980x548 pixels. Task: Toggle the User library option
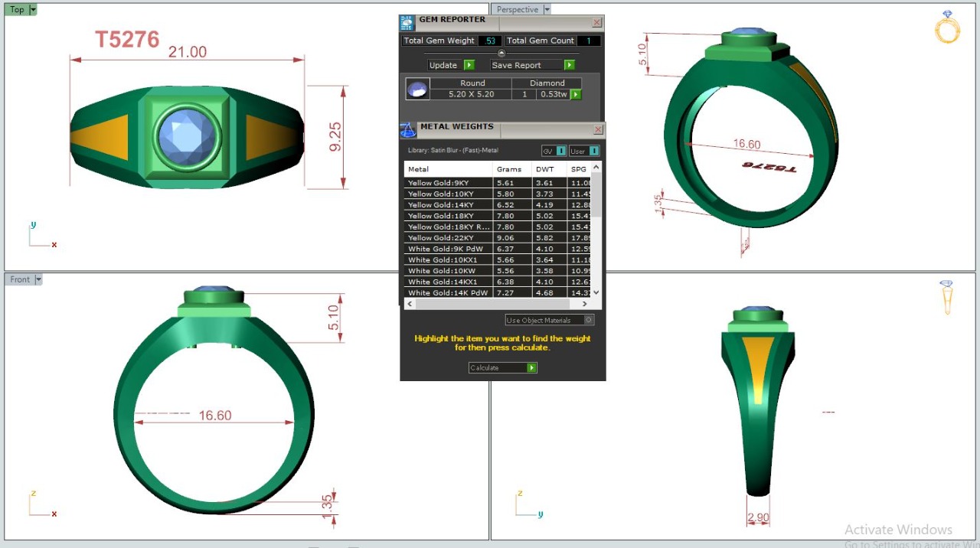pos(584,151)
